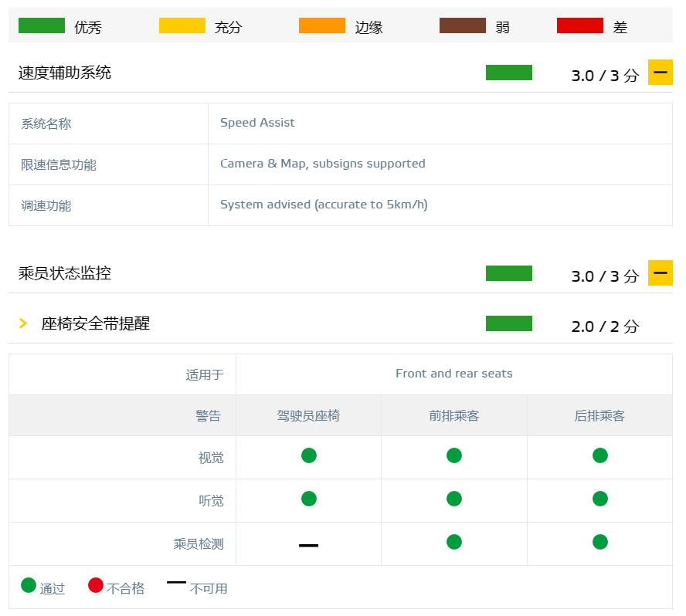Click green dot for rear passenger 乘员检测
Viewport: 686px width, 616px height.
coord(600,542)
